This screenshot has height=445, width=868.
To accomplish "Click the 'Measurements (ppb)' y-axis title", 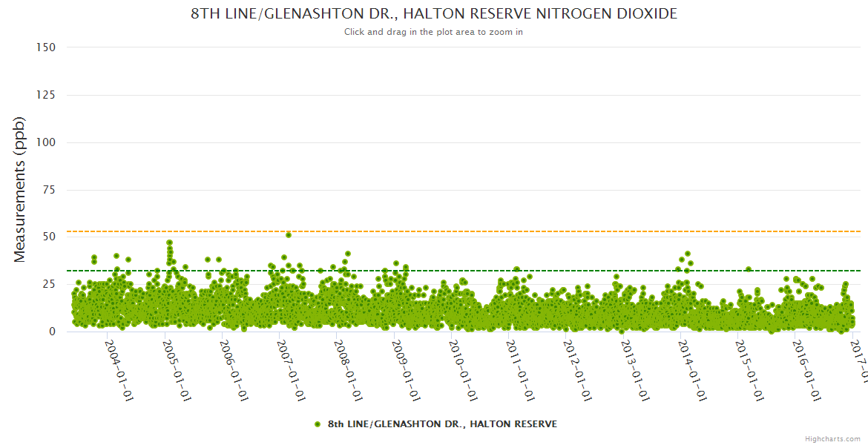I will (20, 189).
